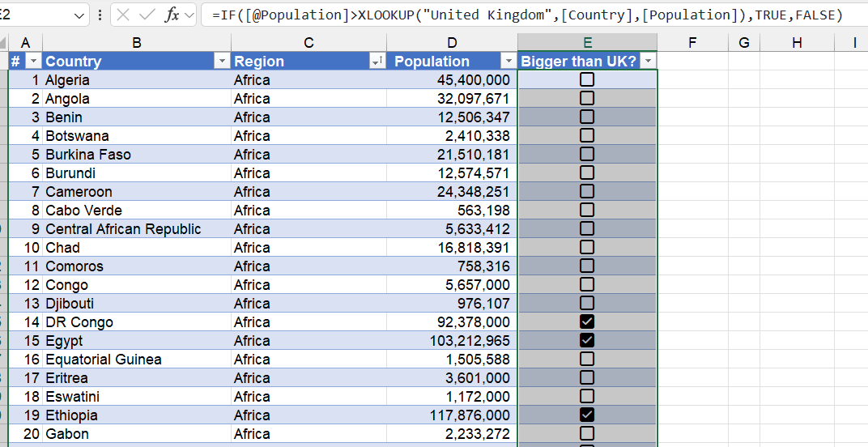Click the Cancel X icon in formula bar
Screen dimensions: 868x447
click(x=123, y=15)
